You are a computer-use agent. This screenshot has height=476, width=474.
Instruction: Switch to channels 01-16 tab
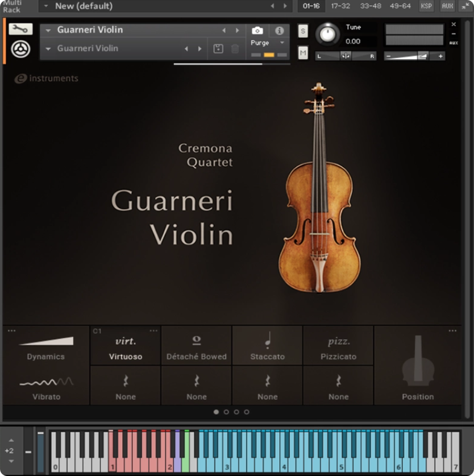[x=311, y=6]
